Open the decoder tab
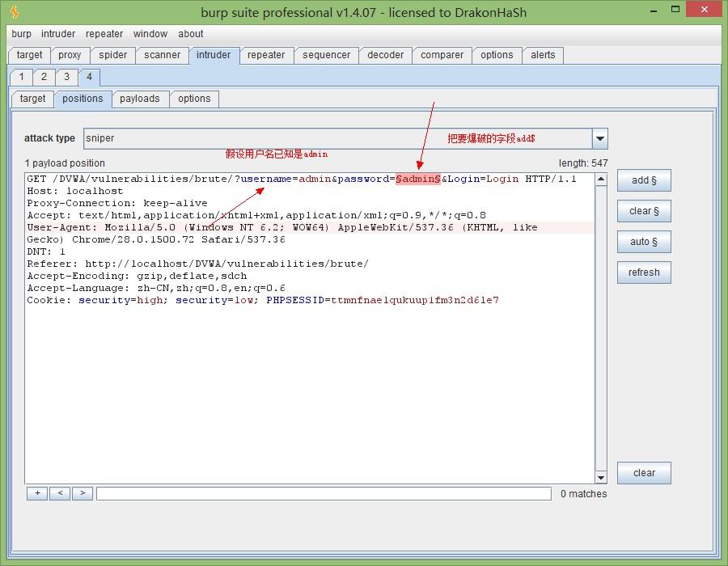This screenshot has height=566, width=728. pyautogui.click(x=385, y=55)
